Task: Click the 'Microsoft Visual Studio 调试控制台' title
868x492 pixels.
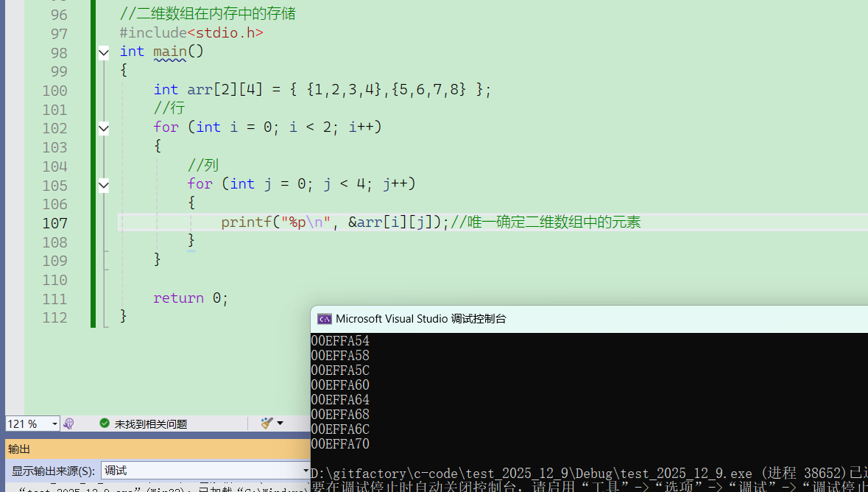Action: point(420,319)
